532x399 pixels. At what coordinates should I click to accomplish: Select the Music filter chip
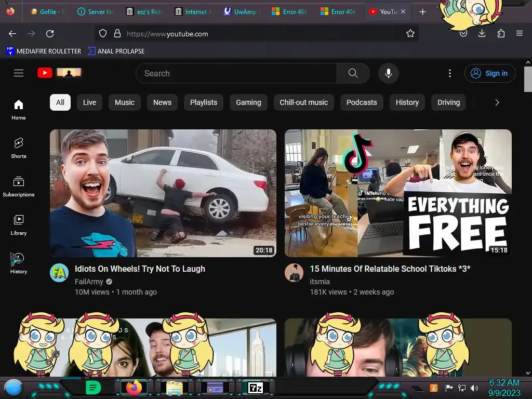pos(125,102)
